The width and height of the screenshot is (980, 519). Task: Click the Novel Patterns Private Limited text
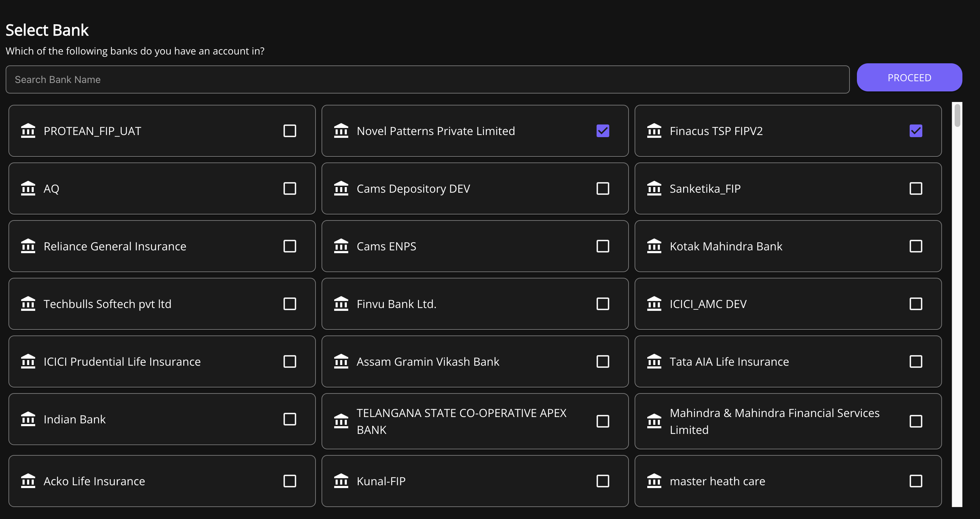(436, 131)
